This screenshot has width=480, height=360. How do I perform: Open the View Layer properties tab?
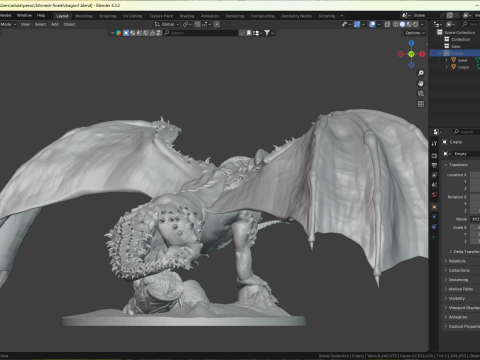click(x=434, y=175)
